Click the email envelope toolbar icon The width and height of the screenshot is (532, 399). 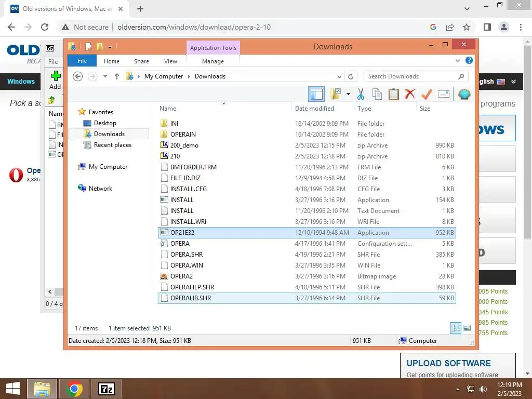point(444,94)
